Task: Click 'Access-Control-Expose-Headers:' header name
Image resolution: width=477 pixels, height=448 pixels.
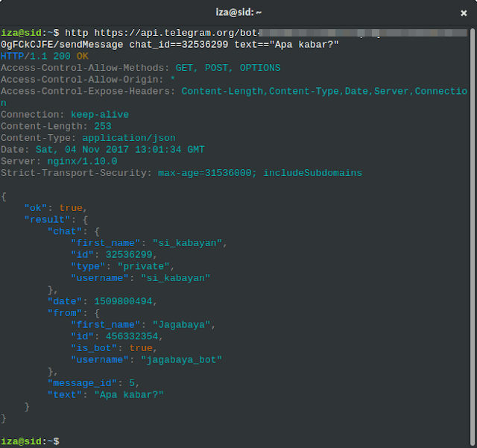Action: (x=88, y=91)
